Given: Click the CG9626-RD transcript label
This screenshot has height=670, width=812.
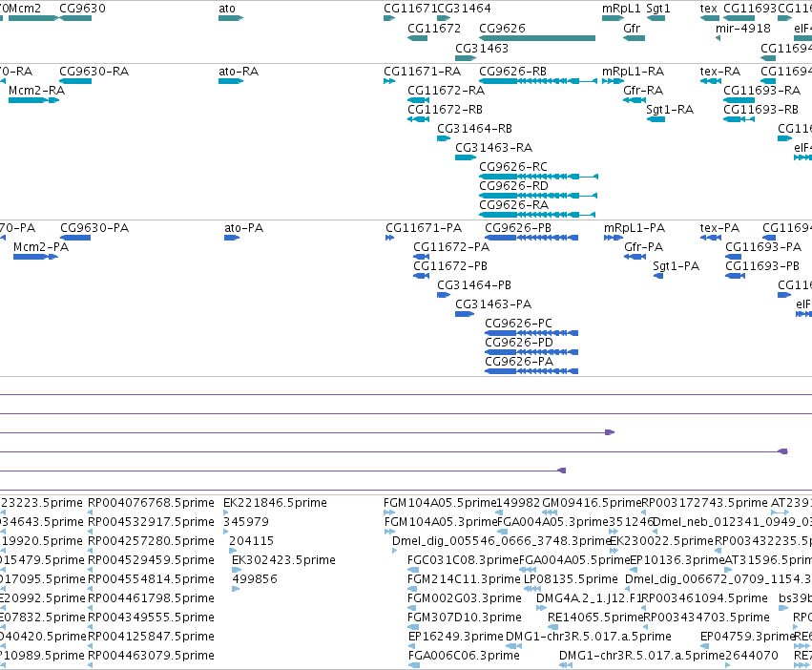Looking at the screenshot, I should coord(513,186).
